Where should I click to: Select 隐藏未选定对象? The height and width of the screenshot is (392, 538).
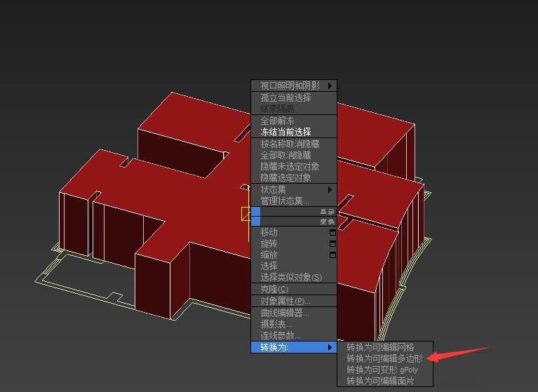coord(294,167)
